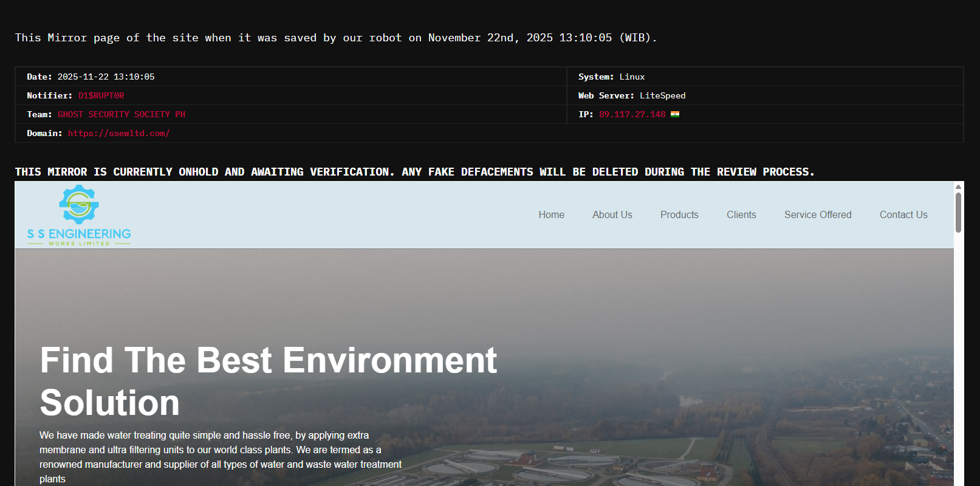
Task: Open the Clients menu item
Action: [741, 215]
